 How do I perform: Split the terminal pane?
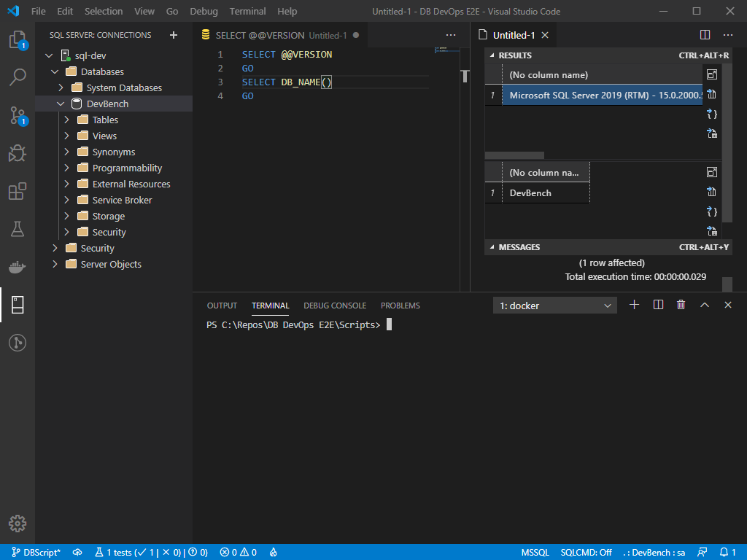point(658,305)
